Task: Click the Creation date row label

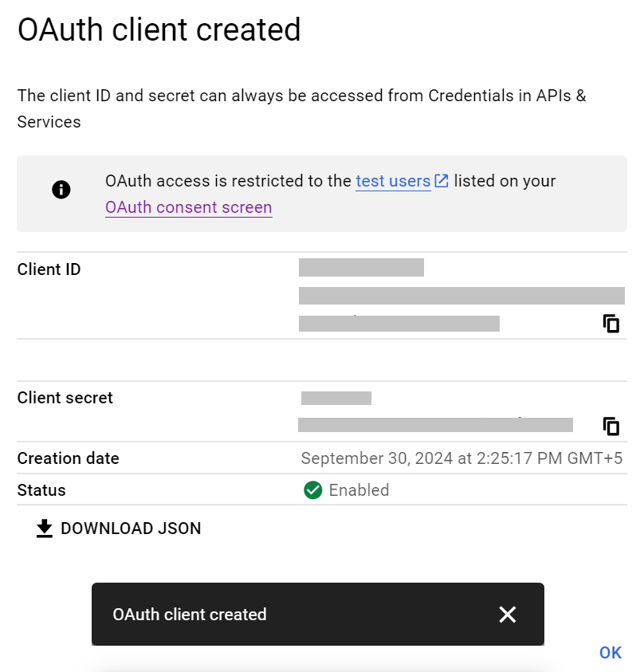Action: pyautogui.click(x=69, y=458)
